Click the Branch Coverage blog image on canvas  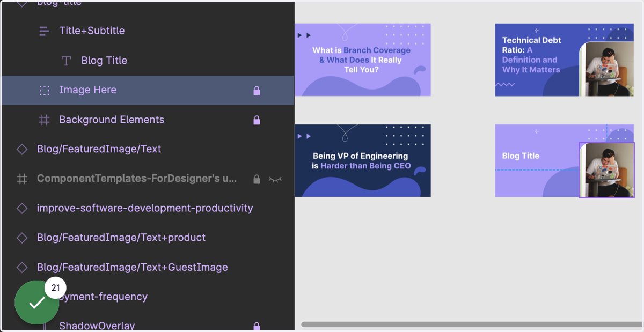363,60
